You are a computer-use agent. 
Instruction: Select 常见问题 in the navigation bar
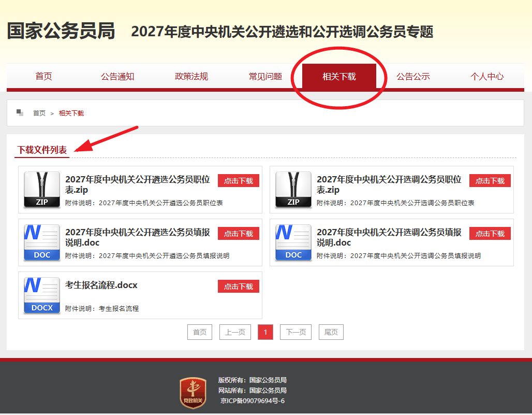coord(265,76)
